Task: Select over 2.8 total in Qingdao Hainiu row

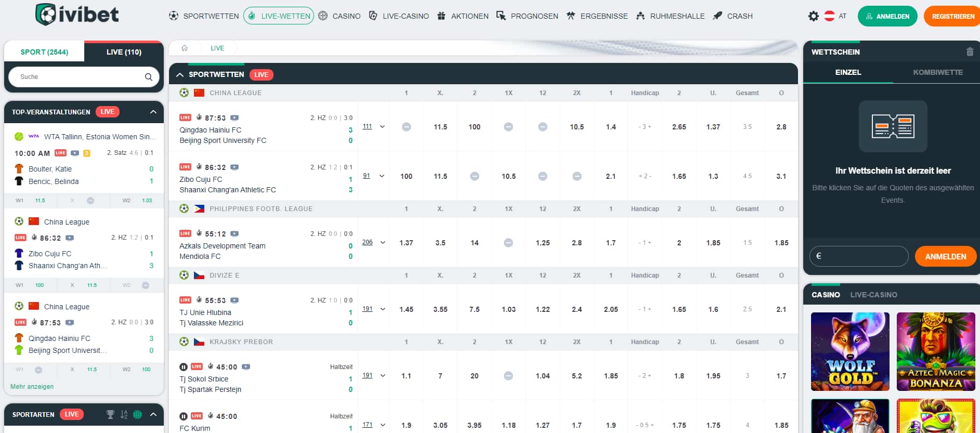Action: click(781, 127)
